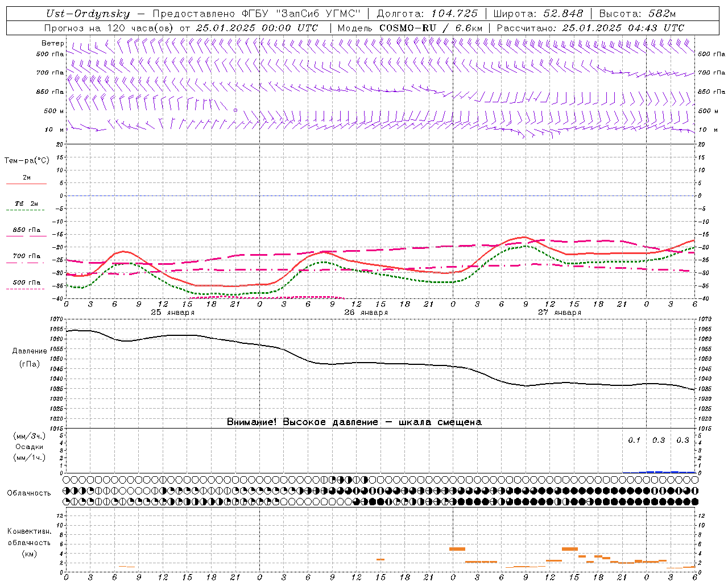
Task: Select the 2м temperature legend line
Action: click(x=26, y=184)
